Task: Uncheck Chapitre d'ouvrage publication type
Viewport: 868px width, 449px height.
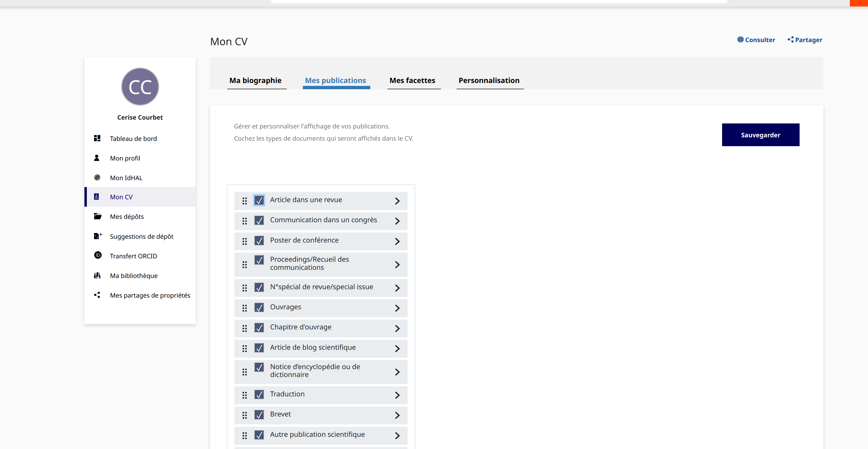Action: pos(259,327)
